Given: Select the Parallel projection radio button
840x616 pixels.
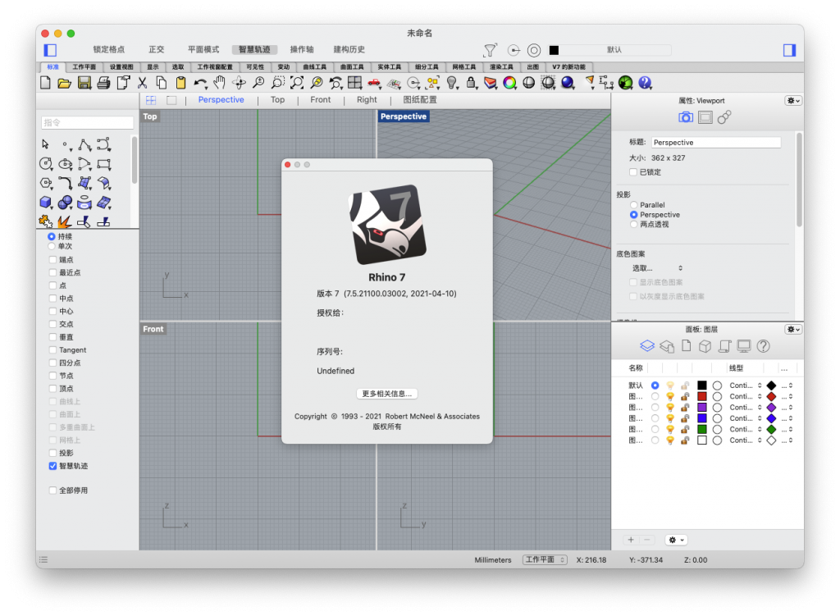Looking at the screenshot, I should 634,204.
